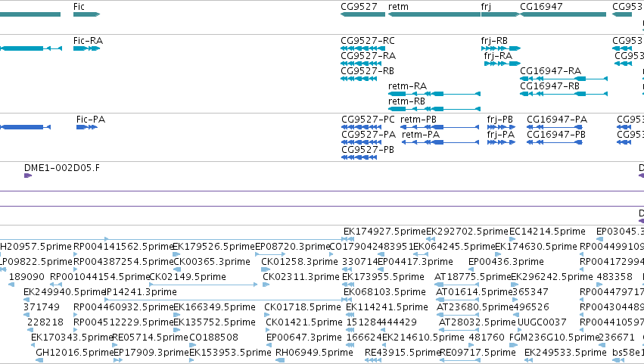The width and height of the screenshot is (644, 364).
Task: Select the EK249533.5prime EST label
Action: (565, 353)
